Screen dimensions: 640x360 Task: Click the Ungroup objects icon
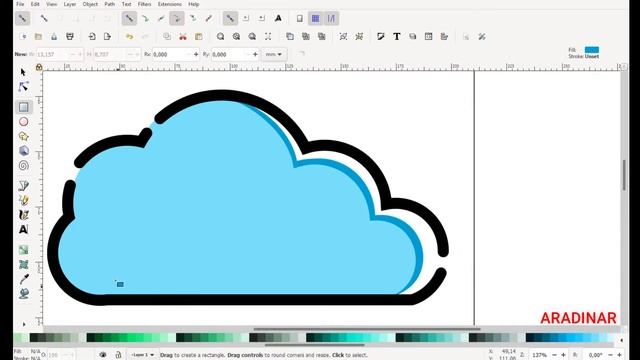click(359, 37)
